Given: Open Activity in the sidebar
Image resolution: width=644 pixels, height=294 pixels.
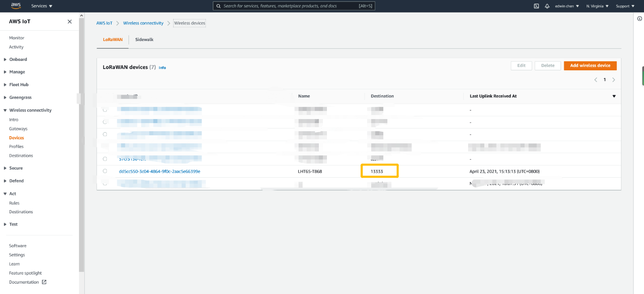Looking at the screenshot, I should [16, 47].
